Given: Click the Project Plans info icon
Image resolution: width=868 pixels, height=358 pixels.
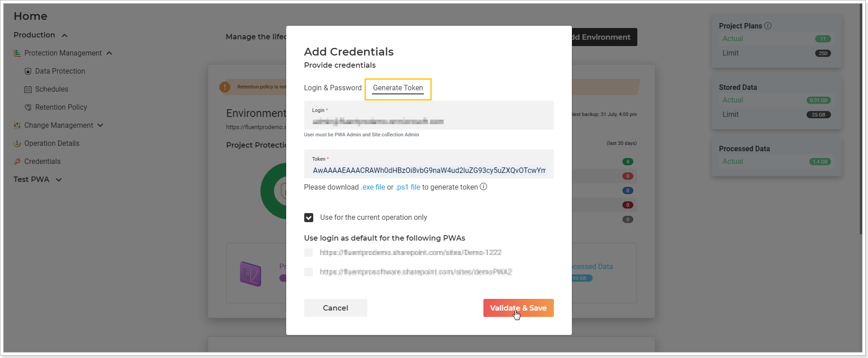Looking at the screenshot, I should coord(768,26).
